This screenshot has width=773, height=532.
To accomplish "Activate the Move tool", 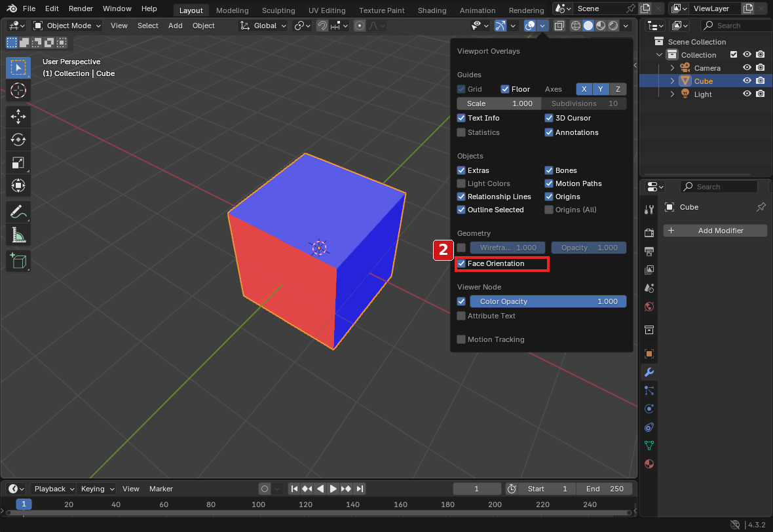I will coord(18,117).
